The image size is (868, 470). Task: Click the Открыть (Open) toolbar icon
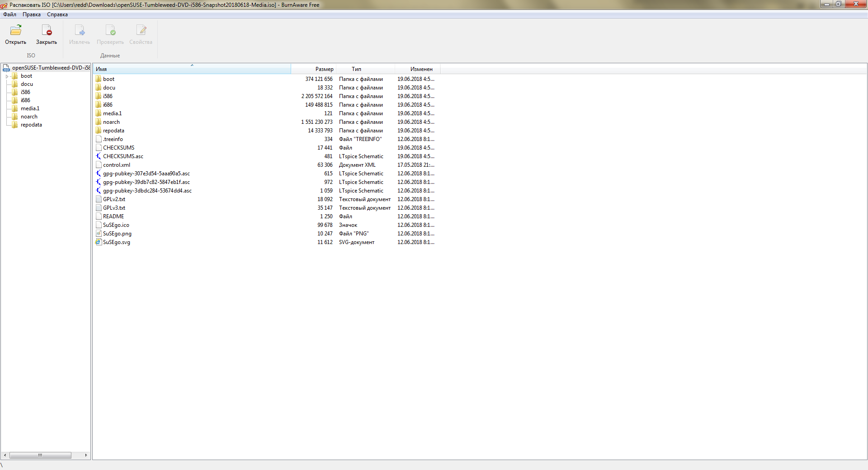(x=16, y=31)
